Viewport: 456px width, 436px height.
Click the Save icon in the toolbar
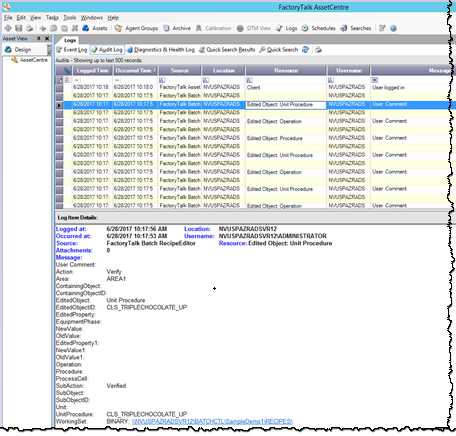(19, 28)
